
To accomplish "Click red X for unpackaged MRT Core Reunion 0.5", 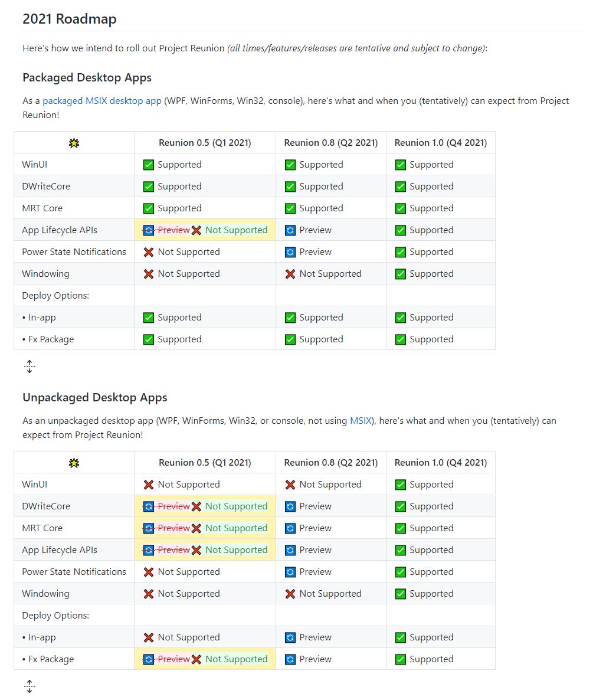I will pos(196,529).
